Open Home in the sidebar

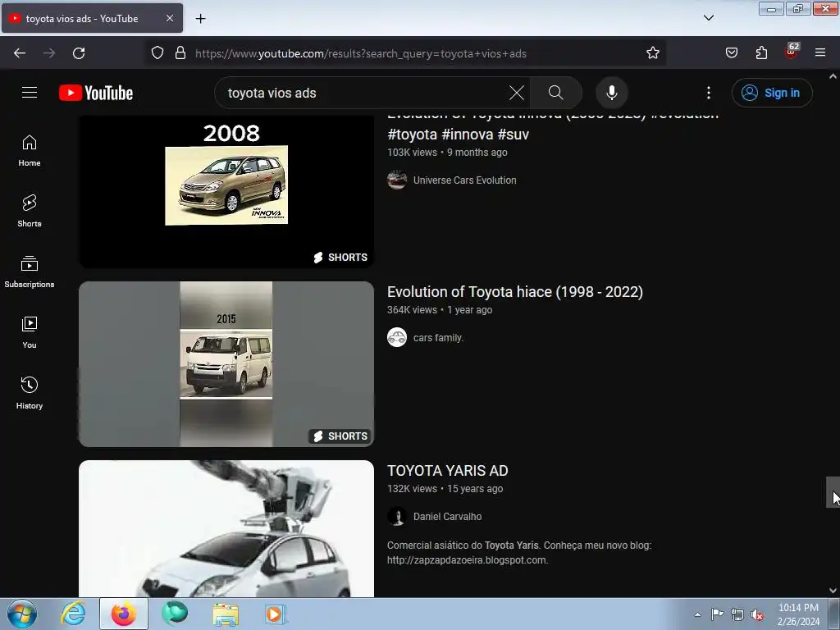pyautogui.click(x=30, y=151)
